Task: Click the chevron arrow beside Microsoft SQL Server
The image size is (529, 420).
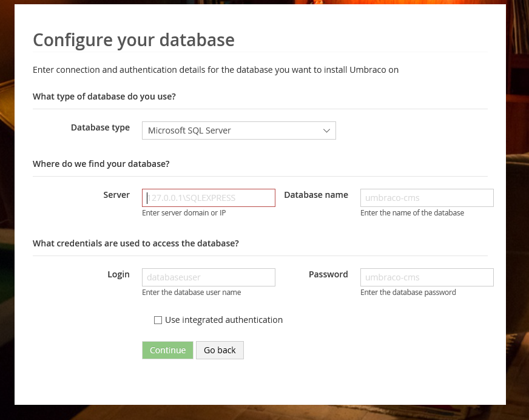Action: pyautogui.click(x=326, y=130)
